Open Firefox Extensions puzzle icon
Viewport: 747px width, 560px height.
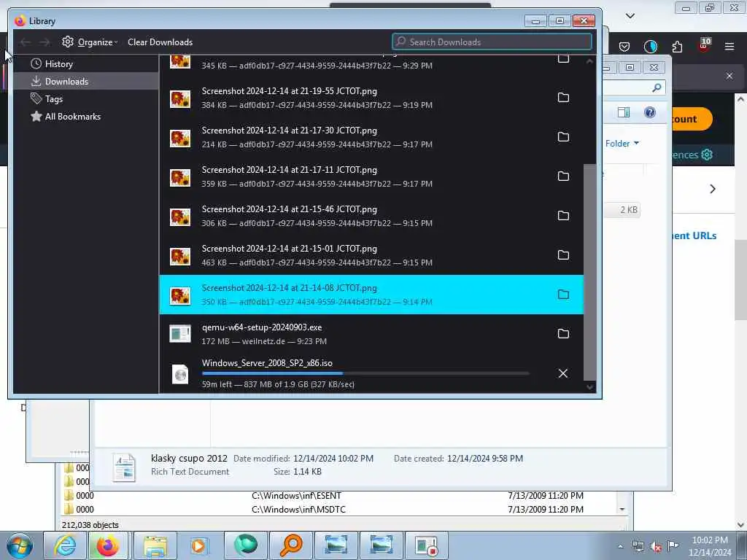click(x=677, y=47)
